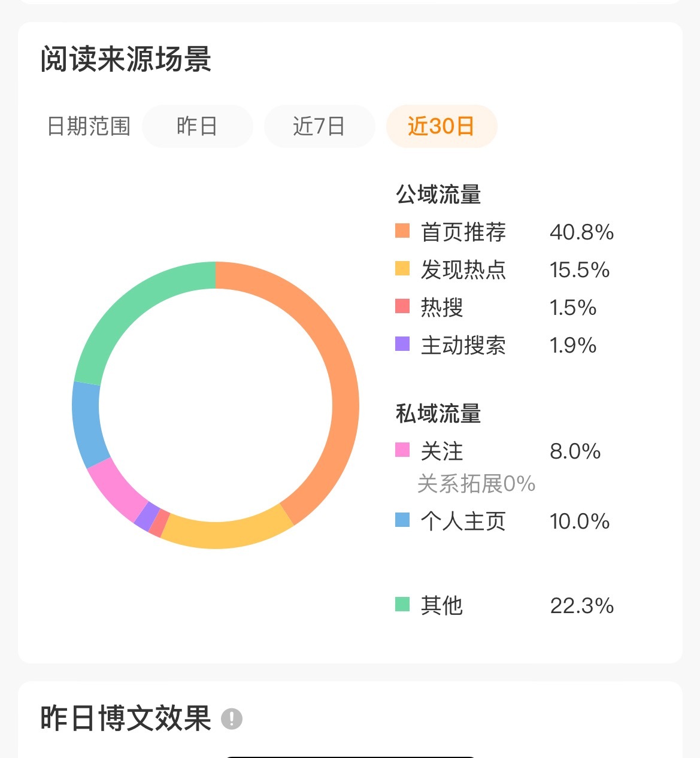700x758 pixels.
Task: Click the purple 主动搜索 legend swatch
Action: [402, 344]
